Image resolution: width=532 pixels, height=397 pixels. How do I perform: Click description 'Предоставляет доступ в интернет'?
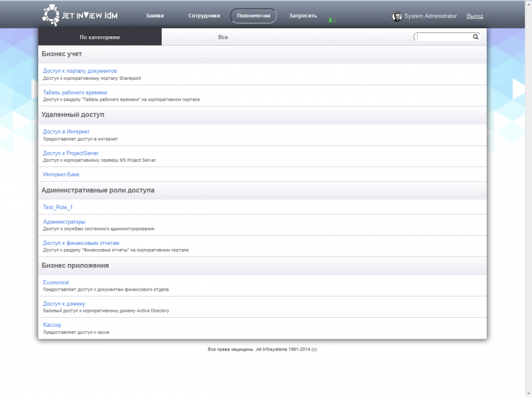pos(80,139)
